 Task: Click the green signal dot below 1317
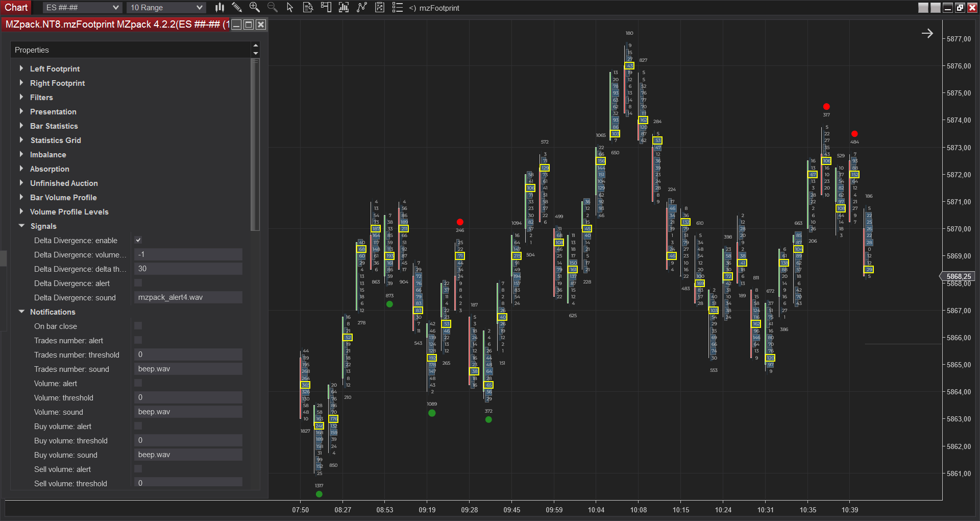(x=319, y=494)
